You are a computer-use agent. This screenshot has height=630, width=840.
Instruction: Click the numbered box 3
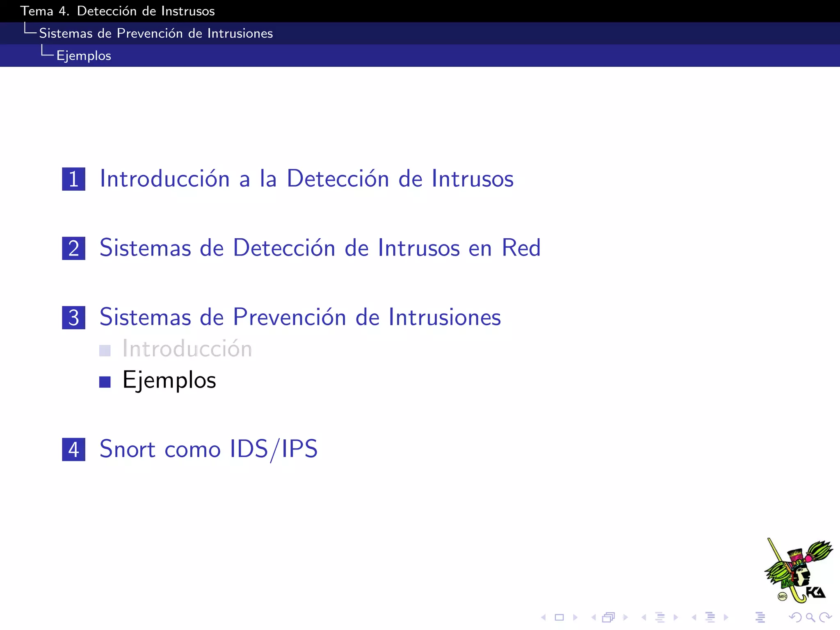tap(74, 318)
